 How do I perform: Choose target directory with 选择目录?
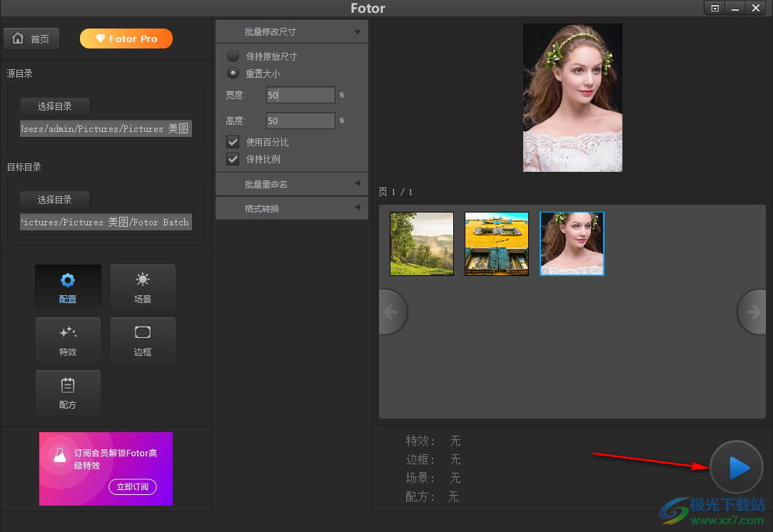point(55,200)
